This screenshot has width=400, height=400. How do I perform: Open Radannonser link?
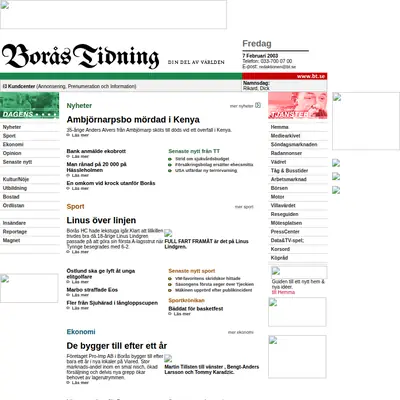286,153
